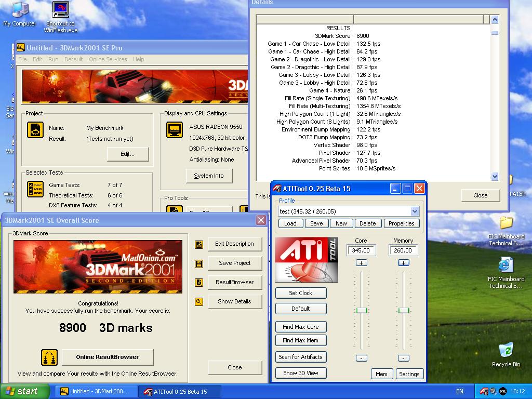The width and height of the screenshot is (532, 399).
Task: Click the ATITool title bar icon
Action: coord(277,189)
